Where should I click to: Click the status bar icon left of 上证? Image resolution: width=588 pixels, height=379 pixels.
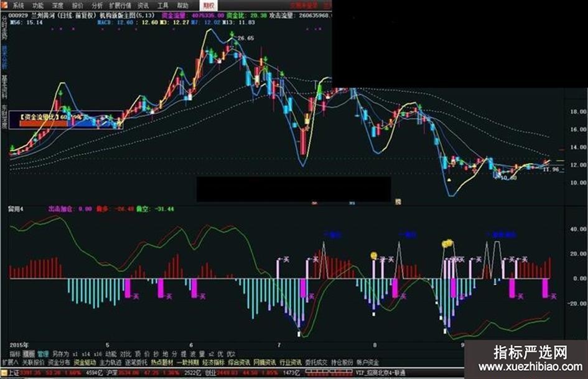coord(4,373)
